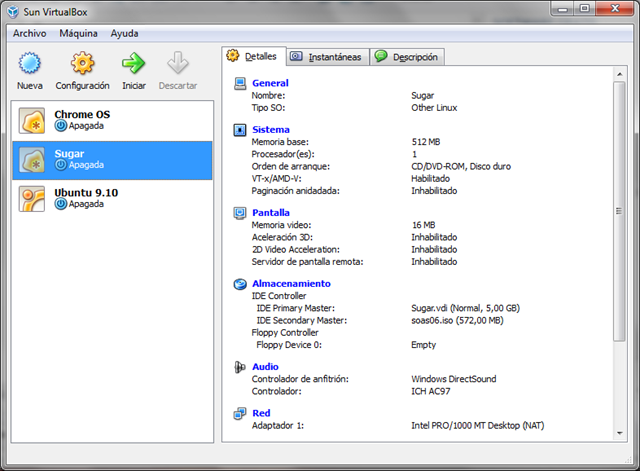Click the Sistema chip icon
This screenshot has height=471, width=640.
pos(240,130)
